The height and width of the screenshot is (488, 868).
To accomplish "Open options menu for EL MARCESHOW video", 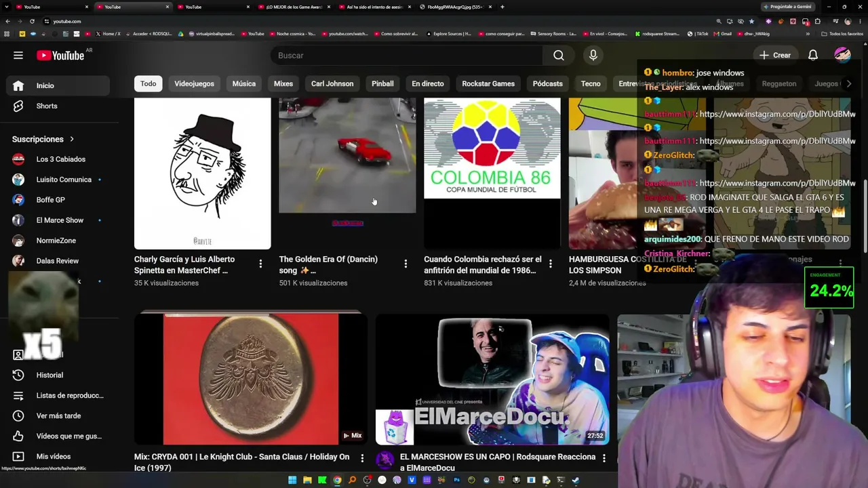I will click(604, 459).
